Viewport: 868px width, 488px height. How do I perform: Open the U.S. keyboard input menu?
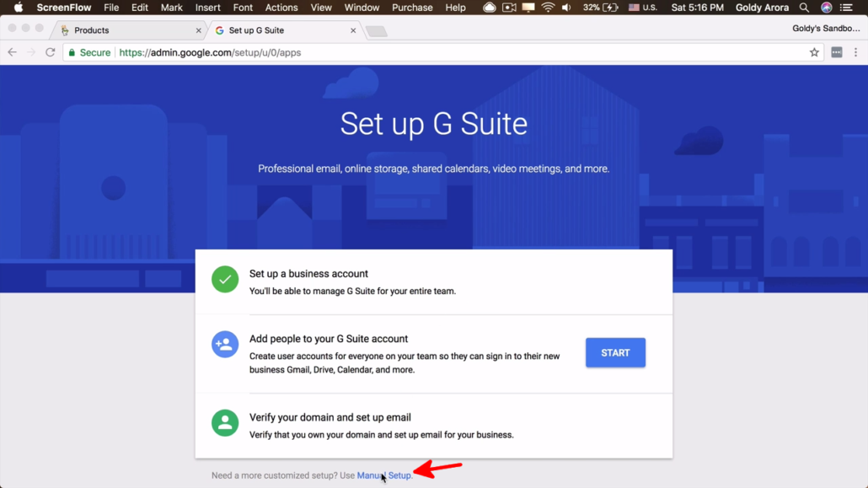643,8
